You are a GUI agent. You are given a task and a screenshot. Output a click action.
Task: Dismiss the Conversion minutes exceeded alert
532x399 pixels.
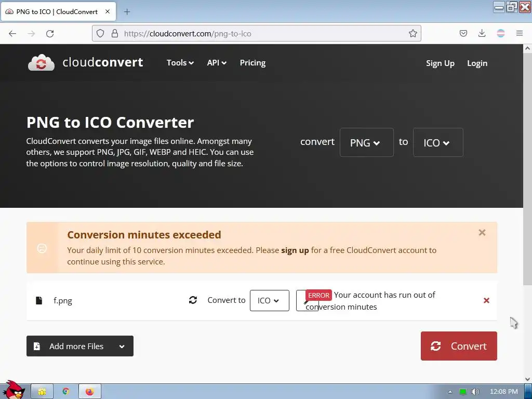tap(482, 232)
